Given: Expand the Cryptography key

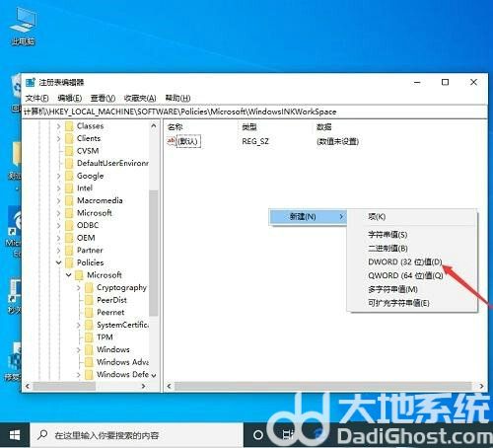Looking at the screenshot, I should pos(78,288).
